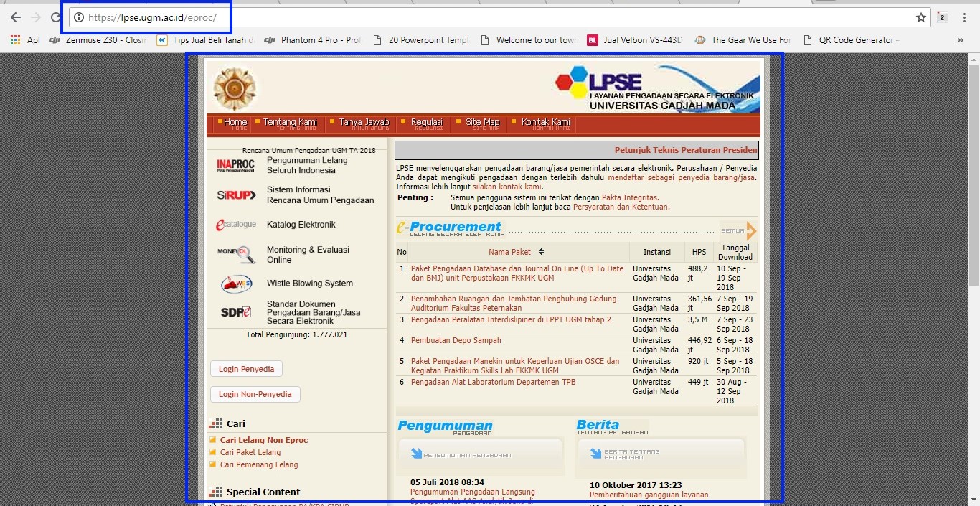The height and width of the screenshot is (506, 980).
Task: Click the site info icon in address bar
Action: 79,17
